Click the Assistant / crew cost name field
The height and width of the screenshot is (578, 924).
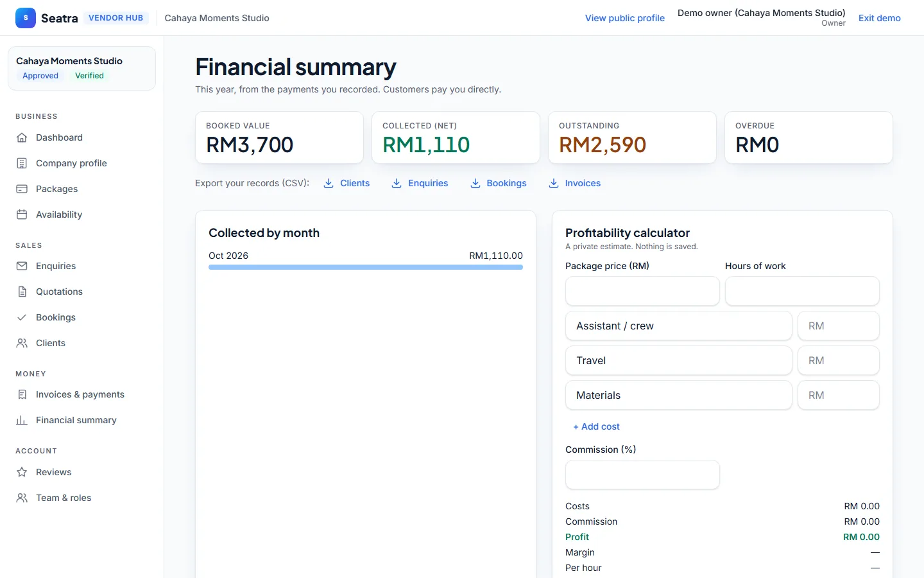click(x=679, y=326)
